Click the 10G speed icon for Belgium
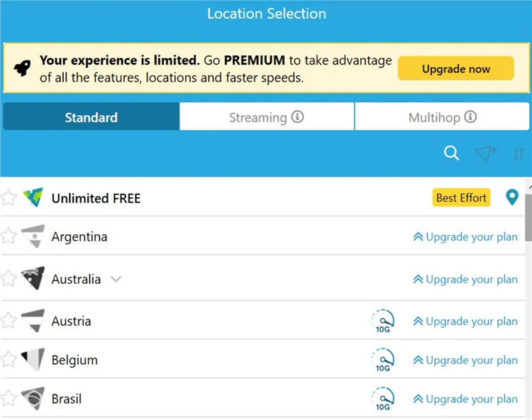The image size is (532, 420). pyautogui.click(x=383, y=360)
